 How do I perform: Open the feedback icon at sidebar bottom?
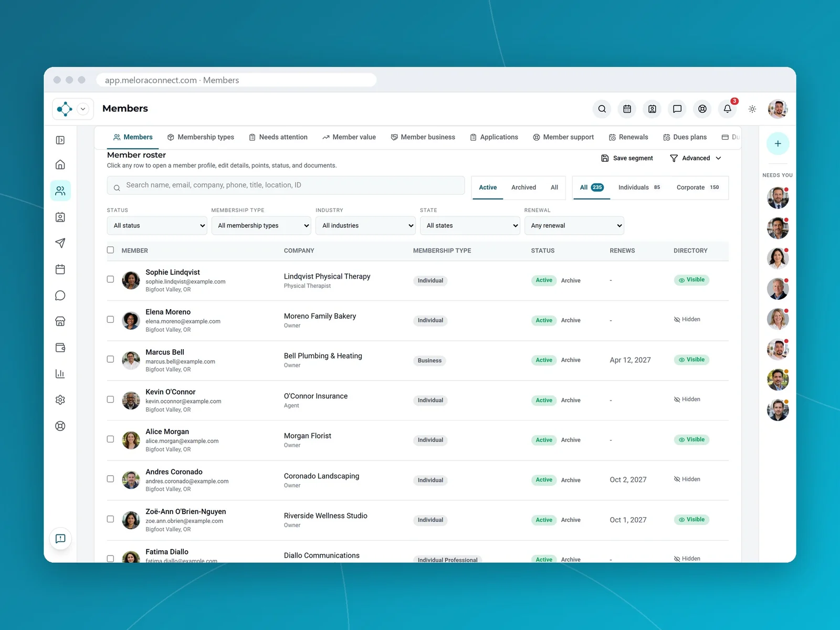[x=60, y=539]
